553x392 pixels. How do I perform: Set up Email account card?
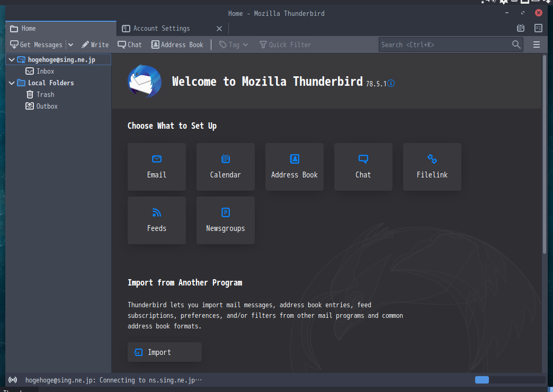click(x=157, y=167)
